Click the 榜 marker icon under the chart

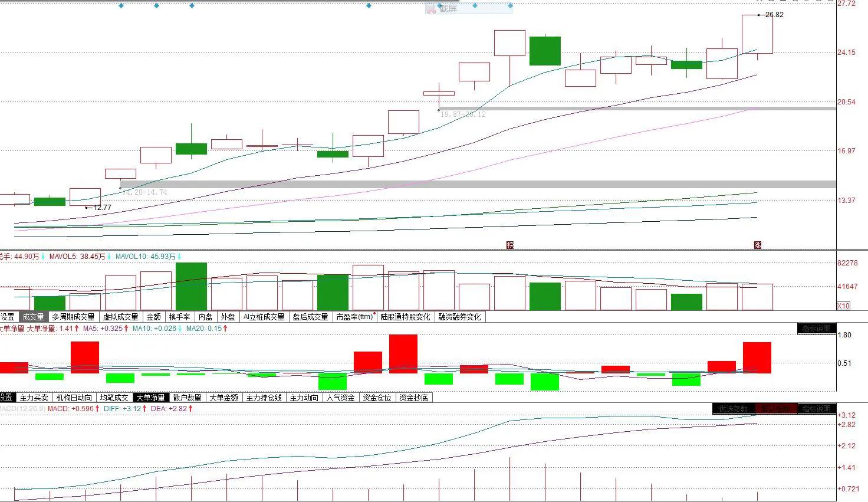pos(510,245)
